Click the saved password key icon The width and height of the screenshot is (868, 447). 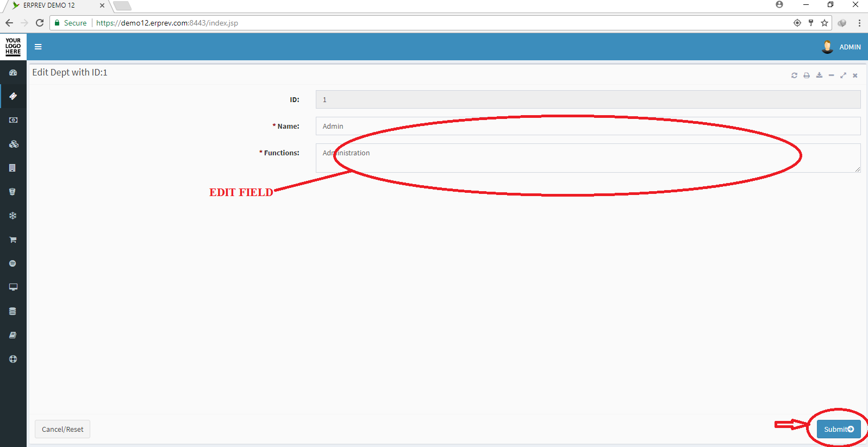pos(811,23)
